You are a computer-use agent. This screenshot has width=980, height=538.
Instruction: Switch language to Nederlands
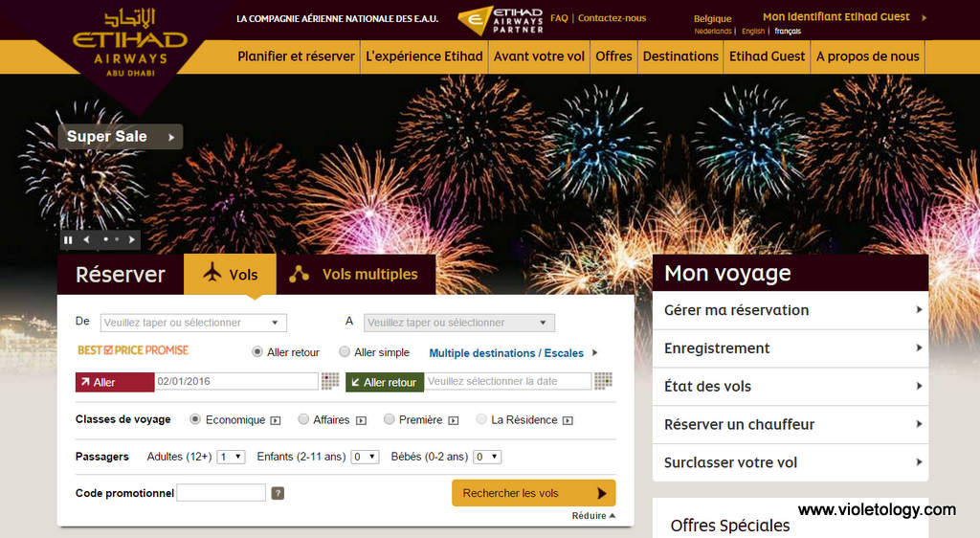[x=712, y=32]
